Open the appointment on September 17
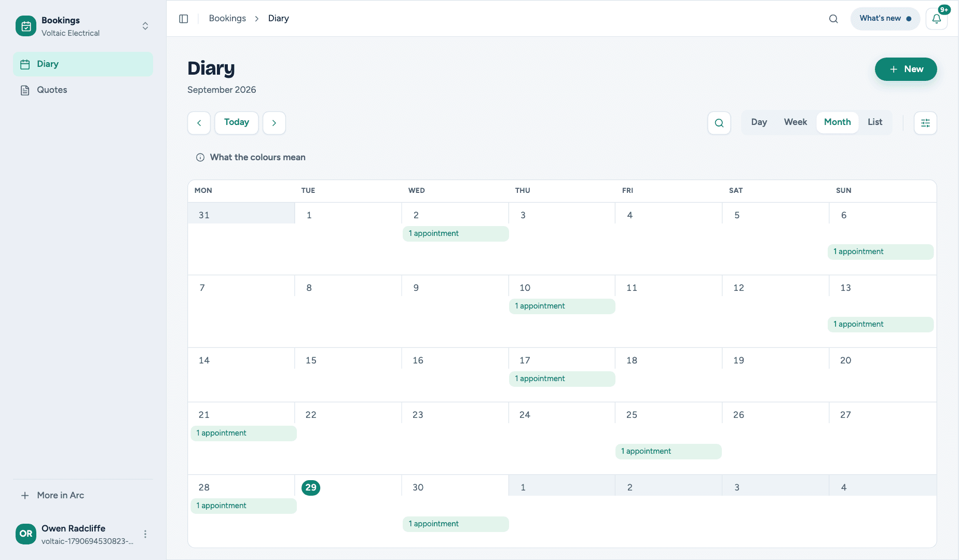Viewport: 959px width, 560px height. pos(562,379)
